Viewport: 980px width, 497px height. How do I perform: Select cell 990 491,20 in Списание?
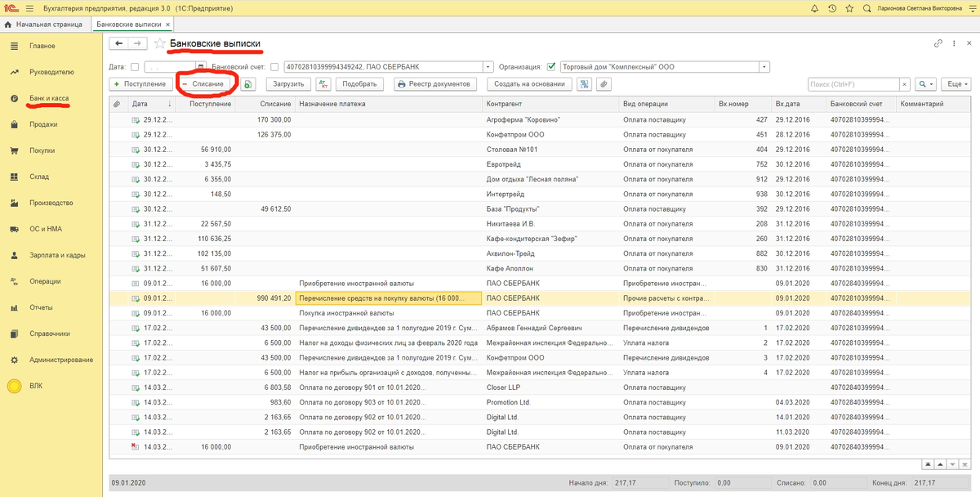coord(265,298)
